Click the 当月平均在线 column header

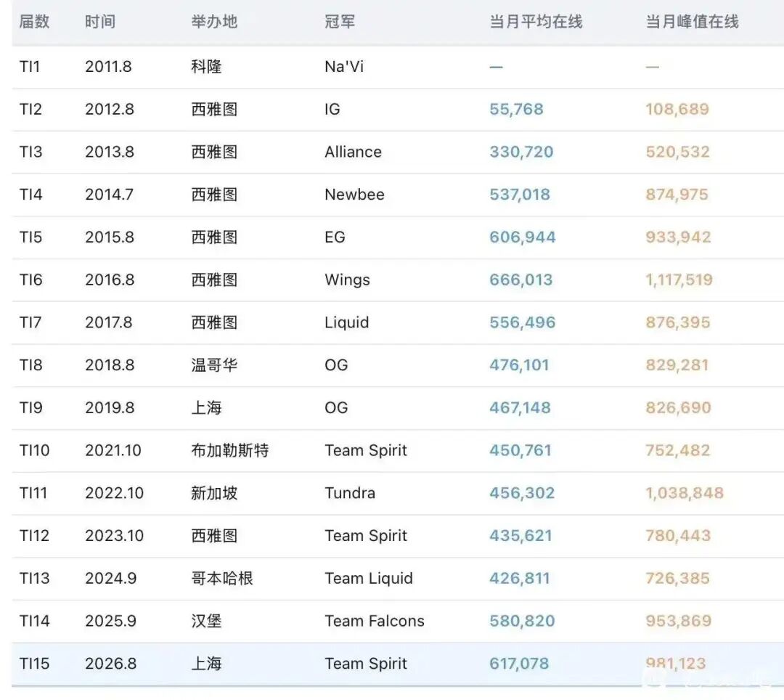pyautogui.click(x=536, y=22)
